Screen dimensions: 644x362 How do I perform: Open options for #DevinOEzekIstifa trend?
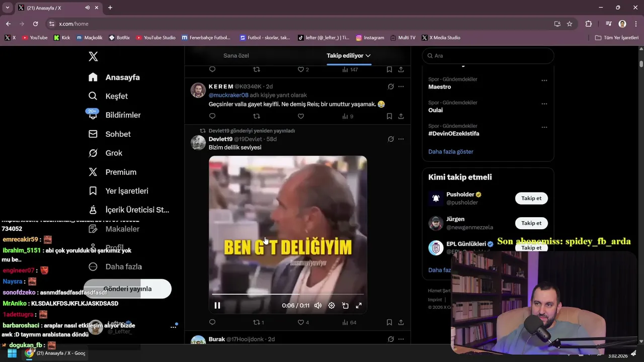[x=544, y=127]
